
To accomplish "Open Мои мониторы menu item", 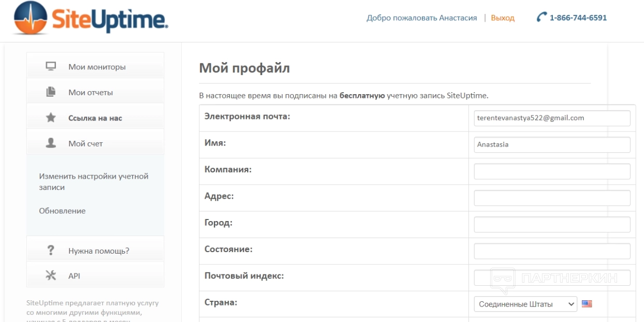I will tap(97, 67).
